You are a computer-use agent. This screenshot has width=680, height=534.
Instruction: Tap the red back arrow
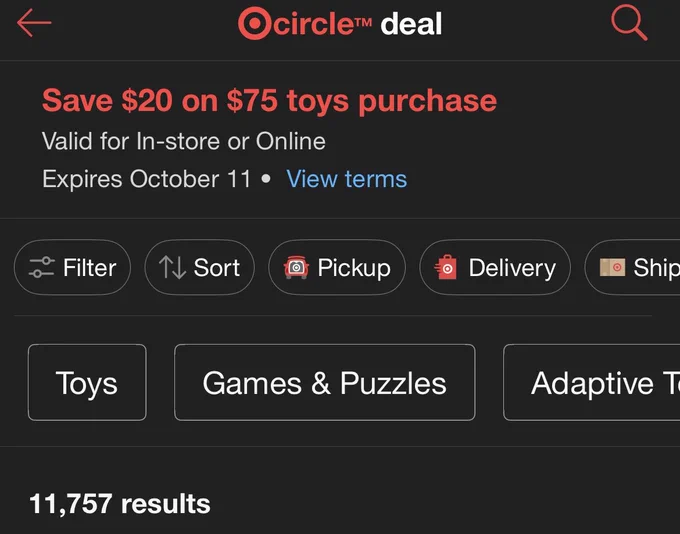point(34,23)
